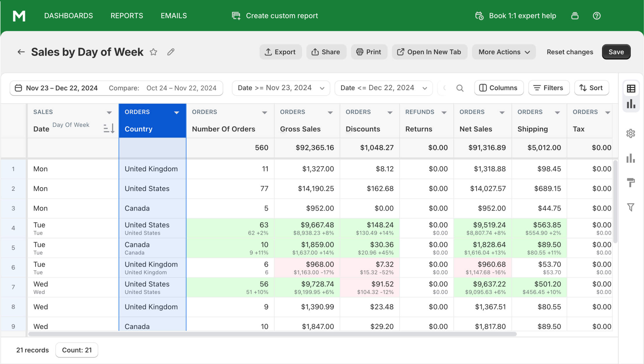This screenshot has height=364, width=644.
Task: Click the Reset changes button
Action: click(570, 51)
